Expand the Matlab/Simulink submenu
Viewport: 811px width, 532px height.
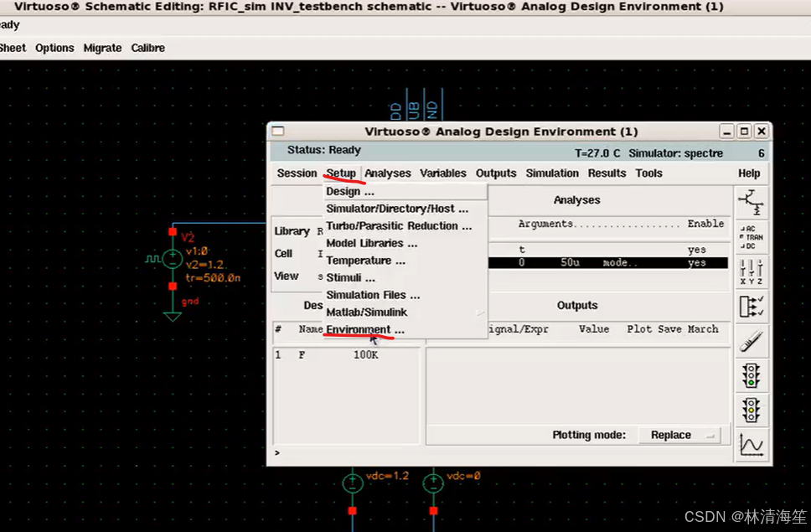tap(405, 312)
